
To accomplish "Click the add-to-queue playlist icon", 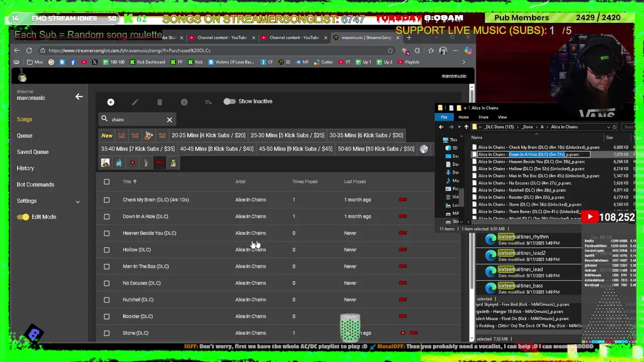I will click(x=208, y=102).
